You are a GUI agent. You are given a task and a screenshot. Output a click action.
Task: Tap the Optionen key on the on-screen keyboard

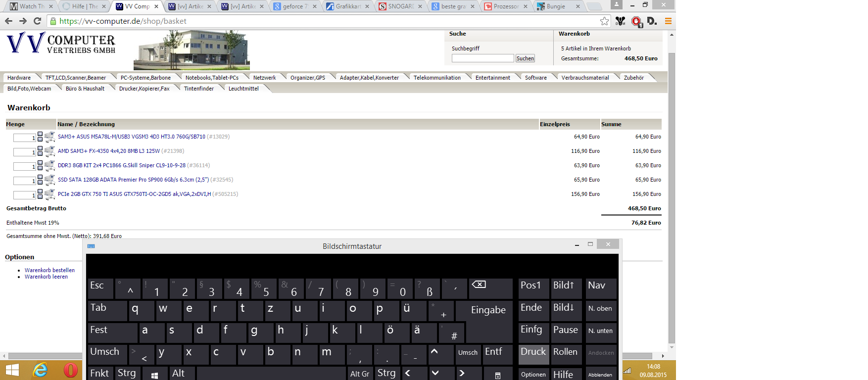[533, 374]
